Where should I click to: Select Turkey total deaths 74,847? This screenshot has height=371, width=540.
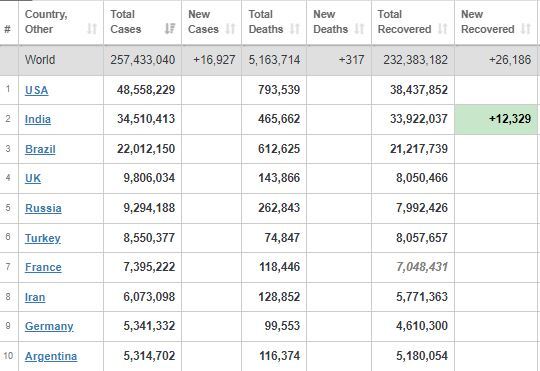[x=282, y=238]
